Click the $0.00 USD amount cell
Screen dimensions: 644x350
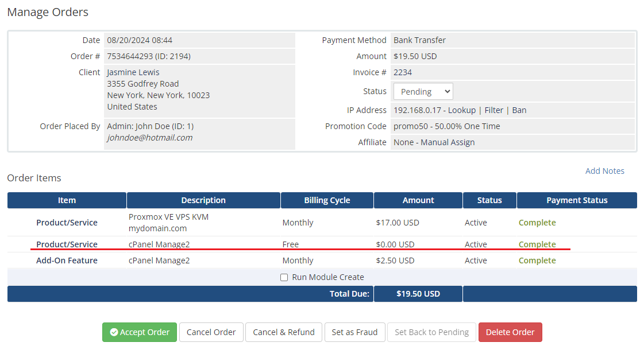point(395,244)
